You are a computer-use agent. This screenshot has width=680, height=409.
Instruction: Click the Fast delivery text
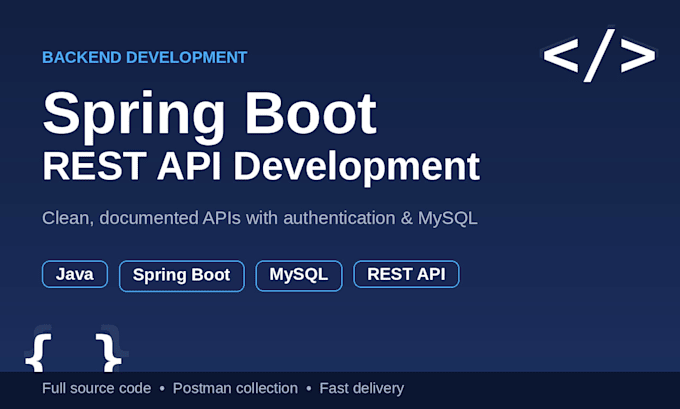362,388
